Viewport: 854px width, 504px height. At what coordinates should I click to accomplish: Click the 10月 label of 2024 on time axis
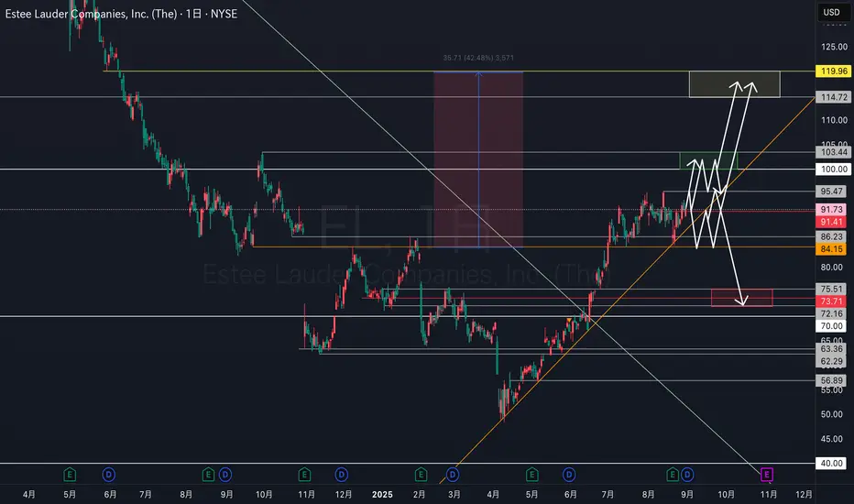point(264,494)
